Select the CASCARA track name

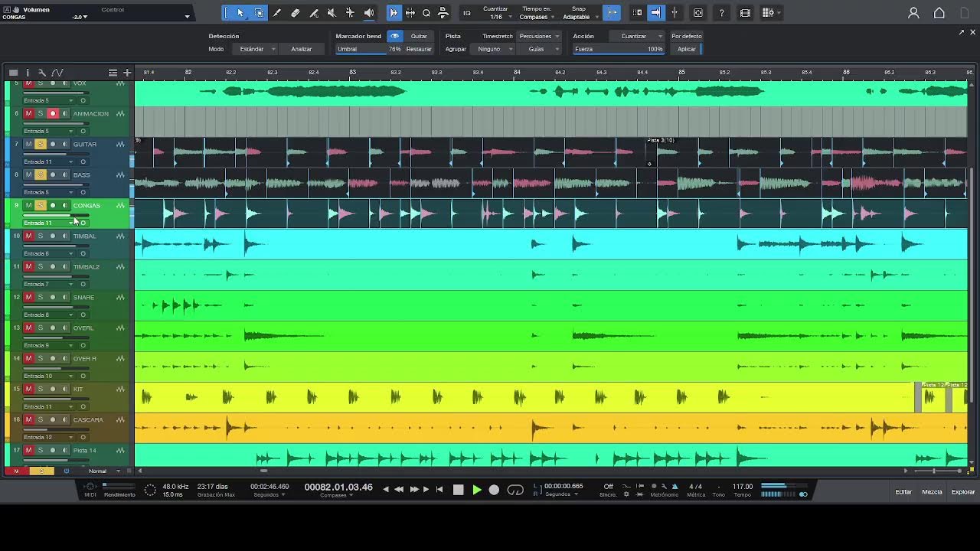tap(88, 419)
